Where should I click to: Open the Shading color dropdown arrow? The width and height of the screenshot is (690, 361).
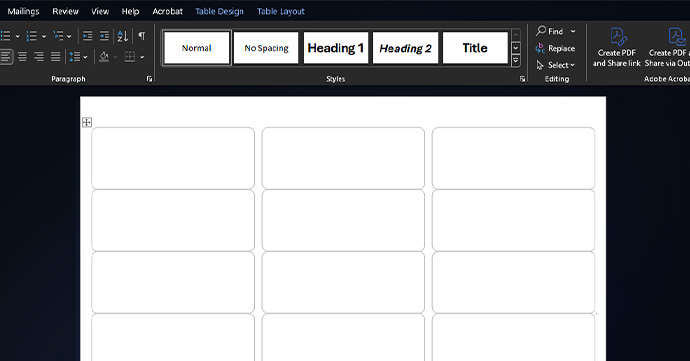coord(116,57)
